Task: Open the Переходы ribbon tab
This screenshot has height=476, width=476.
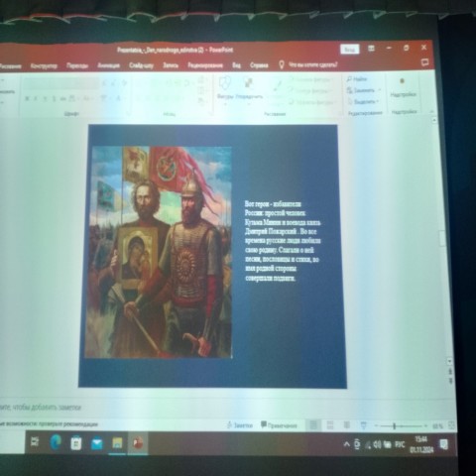Action: click(x=77, y=65)
